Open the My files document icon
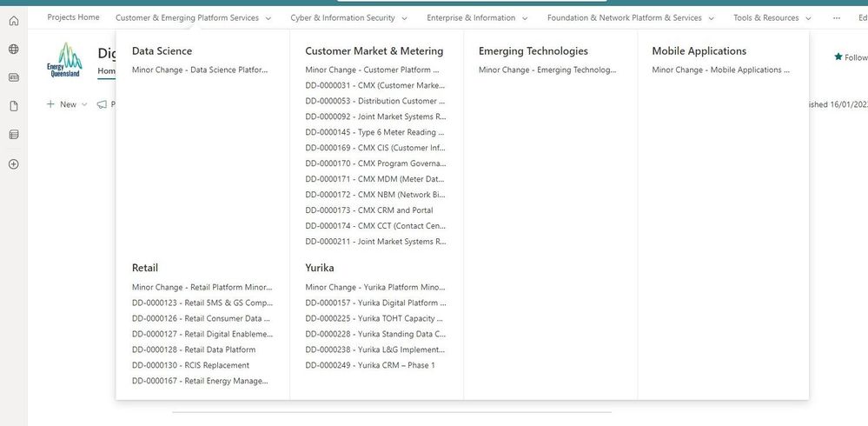Screen dimensions: 868x426 click(14, 106)
